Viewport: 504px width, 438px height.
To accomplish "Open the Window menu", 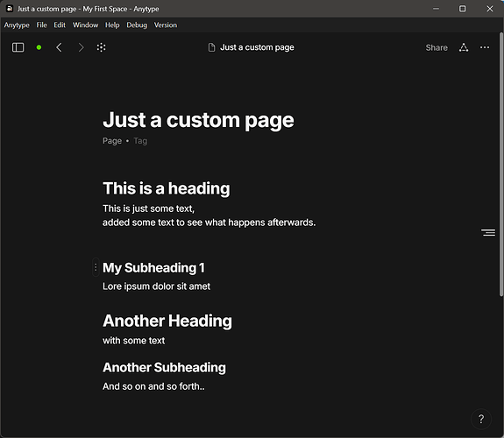I will (x=85, y=25).
